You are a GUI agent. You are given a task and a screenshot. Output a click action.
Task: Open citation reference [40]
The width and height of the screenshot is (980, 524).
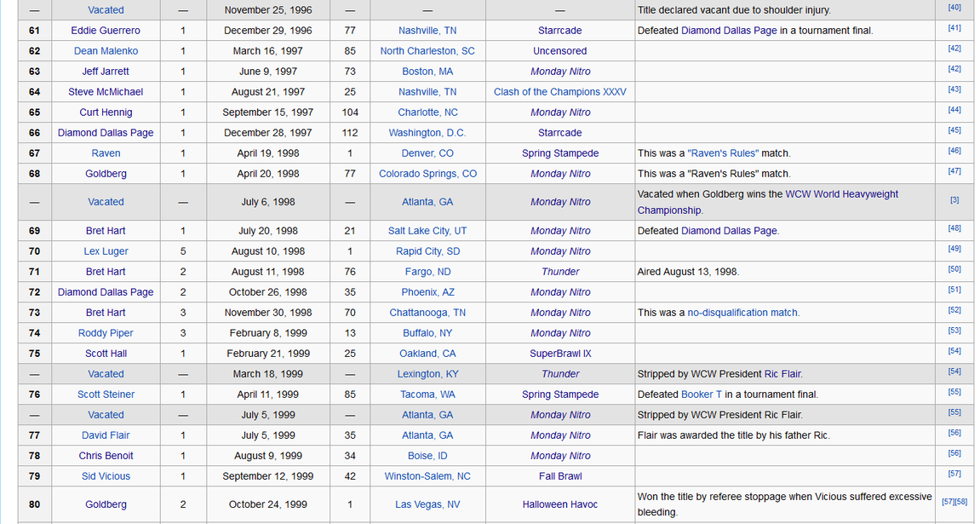pyautogui.click(x=954, y=8)
